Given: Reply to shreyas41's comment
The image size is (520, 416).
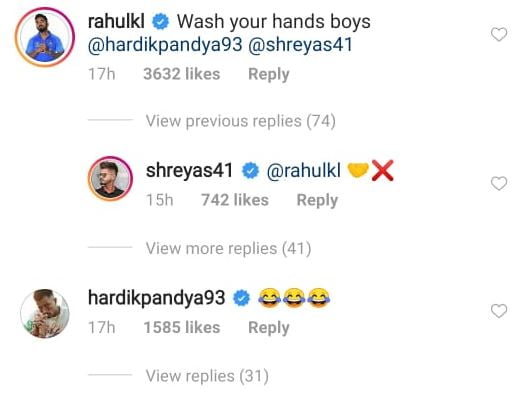Looking at the screenshot, I should (317, 200).
